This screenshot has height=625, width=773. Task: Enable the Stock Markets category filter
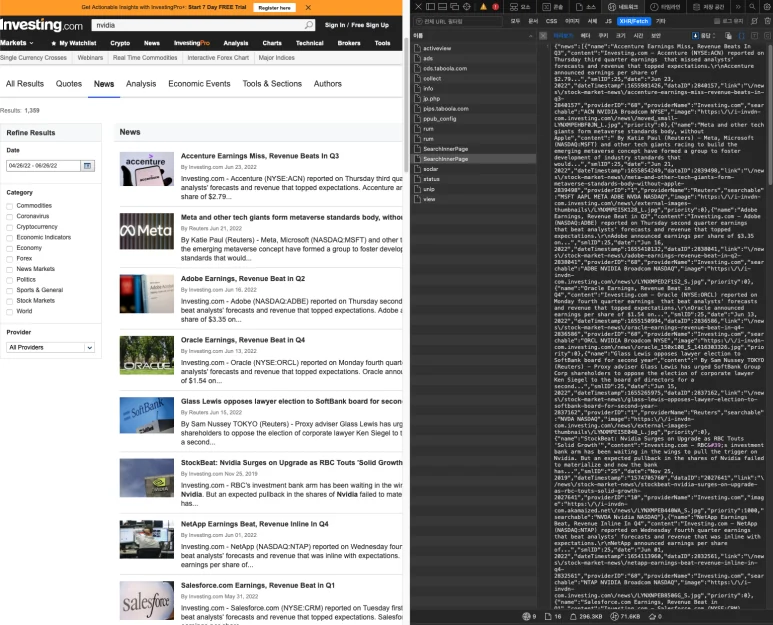[10, 300]
